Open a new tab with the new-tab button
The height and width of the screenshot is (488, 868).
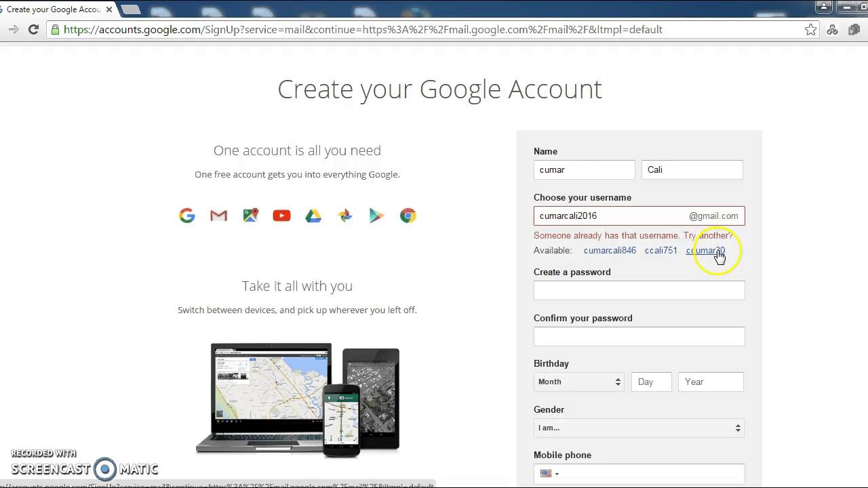click(x=130, y=9)
